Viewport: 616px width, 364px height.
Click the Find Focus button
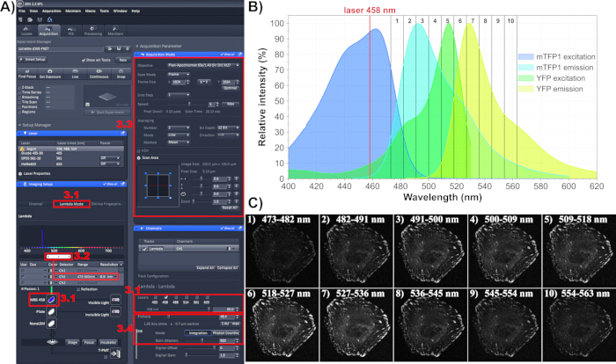click(27, 74)
